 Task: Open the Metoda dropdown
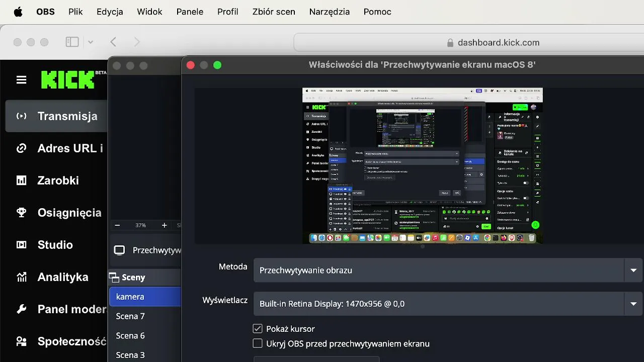[448, 270]
